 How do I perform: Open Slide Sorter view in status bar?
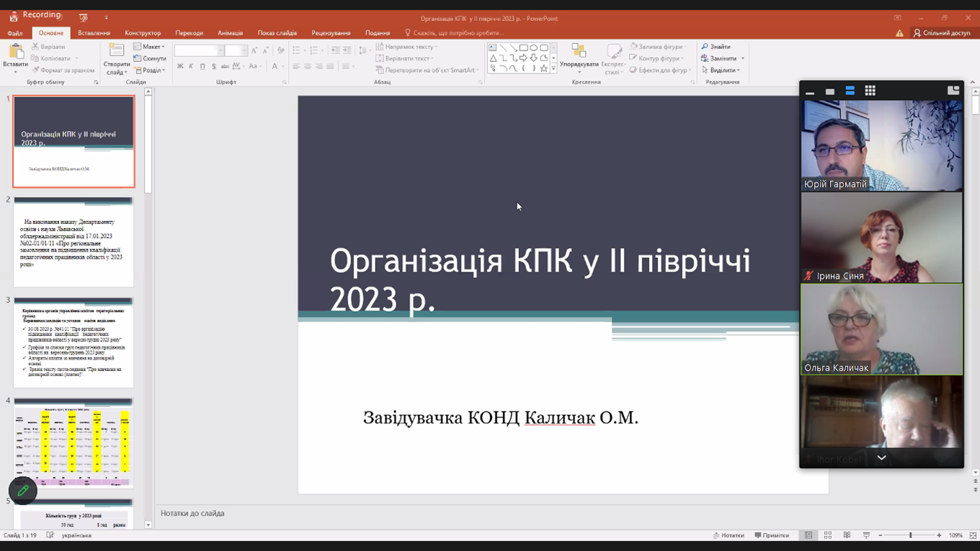pyautogui.click(x=828, y=536)
